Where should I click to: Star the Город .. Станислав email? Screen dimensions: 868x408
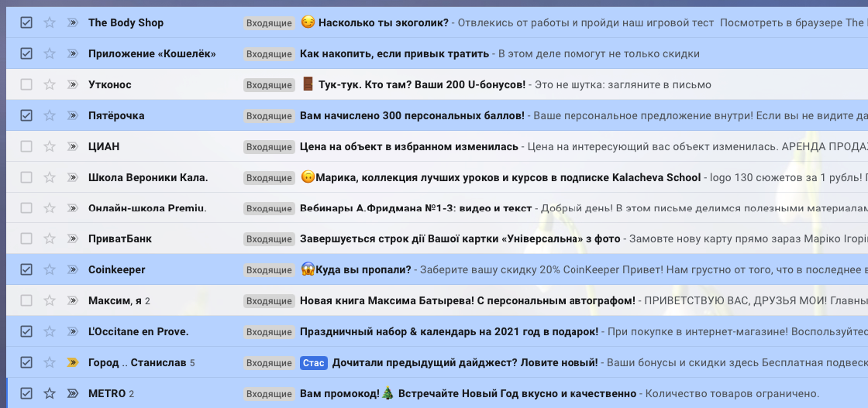coord(50,362)
